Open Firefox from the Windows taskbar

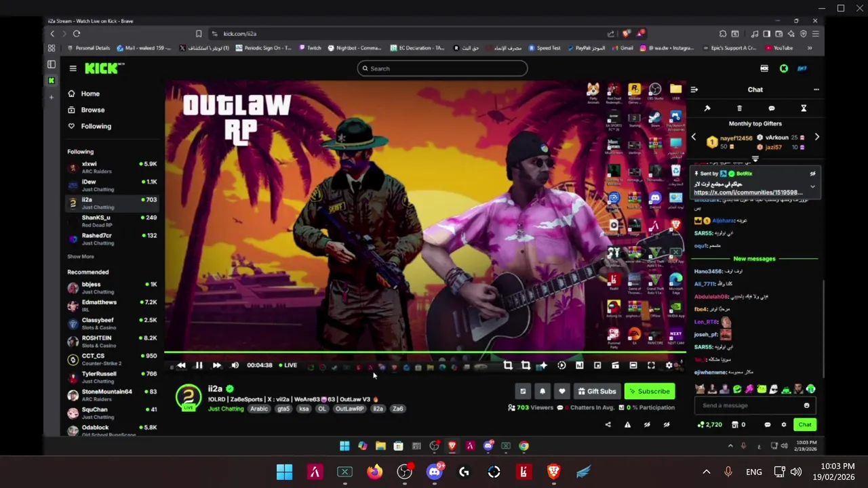tap(374, 472)
